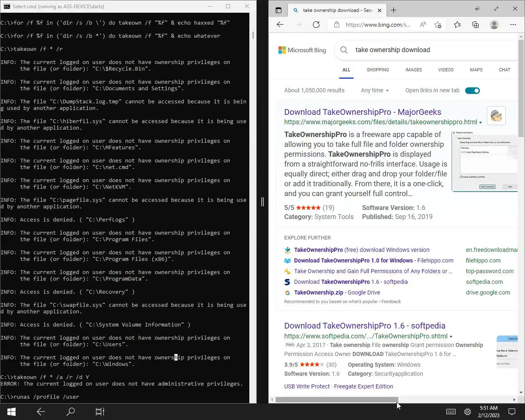The height and width of the screenshot is (420, 525).
Task: Click the softpedia.com domain text
Action: (484, 282)
